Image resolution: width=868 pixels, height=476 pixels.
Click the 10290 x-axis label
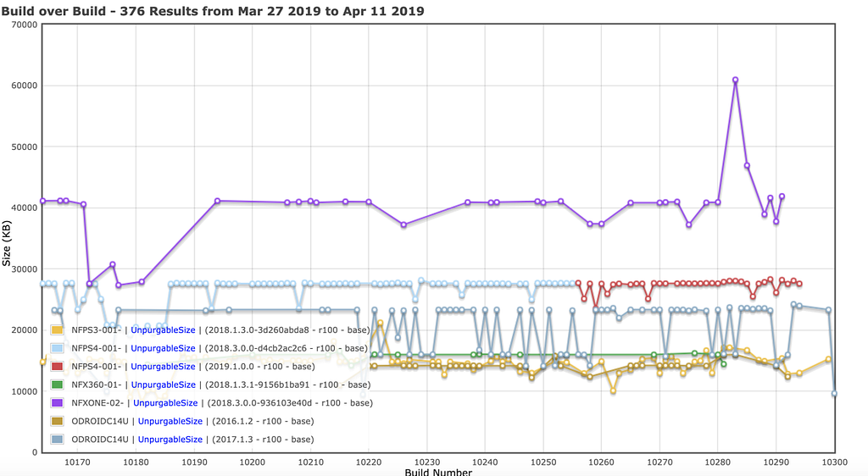click(776, 462)
